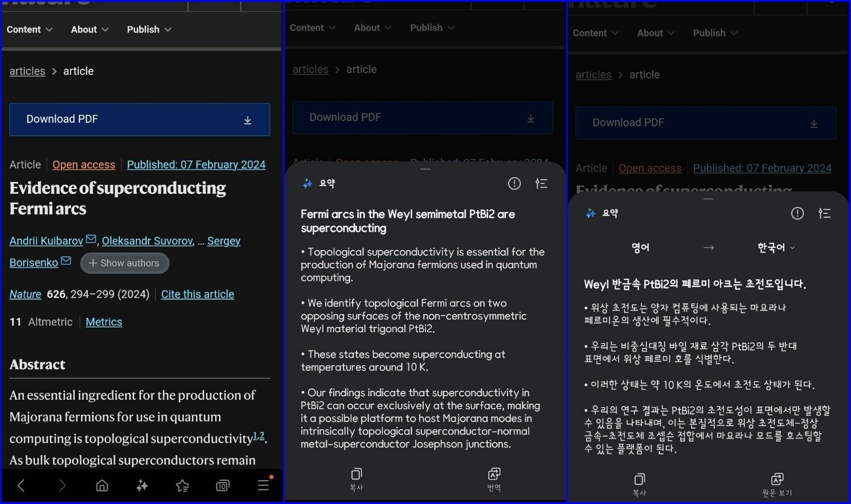The height and width of the screenshot is (504, 851).
Task: Tap the back arrow in browser bottom bar
Action: point(21,485)
